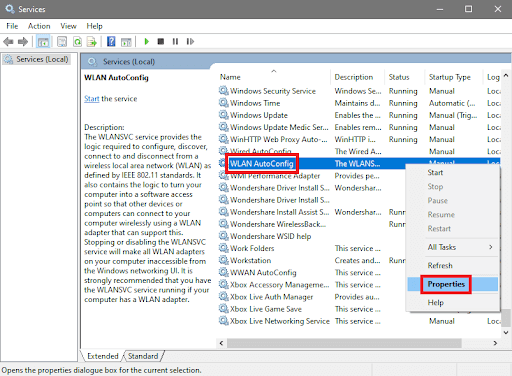Click the Manual startup type of Windows Security Service
The image size is (512, 376).
pos(442,91)
